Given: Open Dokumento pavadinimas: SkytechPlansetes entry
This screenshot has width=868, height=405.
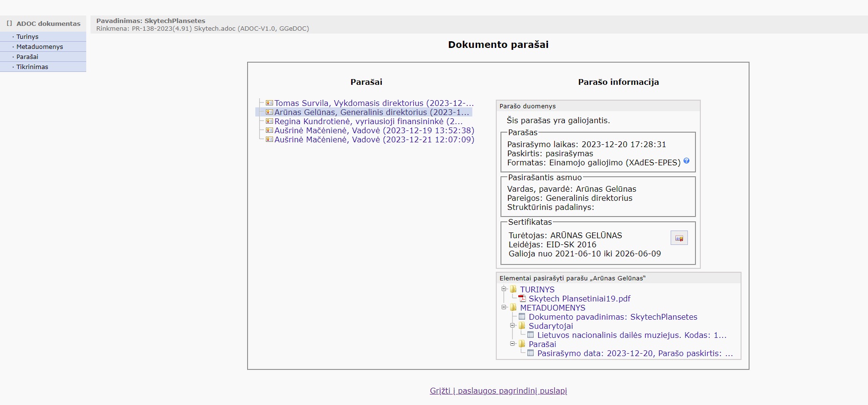Looking at the screenshot, I should (x=613, y=317).
